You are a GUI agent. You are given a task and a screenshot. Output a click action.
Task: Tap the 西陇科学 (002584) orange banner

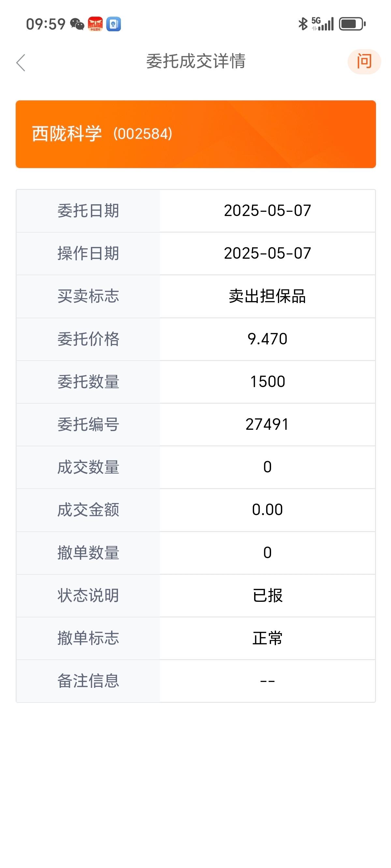195,134
